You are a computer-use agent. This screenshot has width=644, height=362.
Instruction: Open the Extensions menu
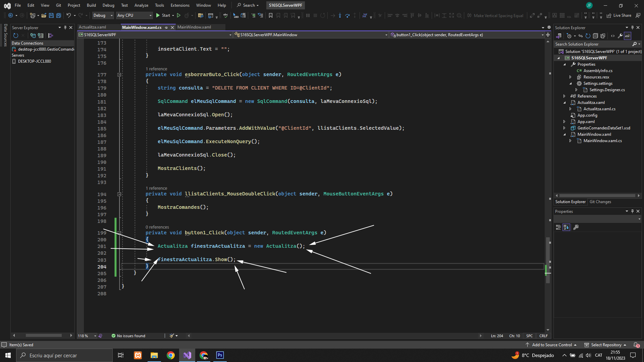click(180, 5)
